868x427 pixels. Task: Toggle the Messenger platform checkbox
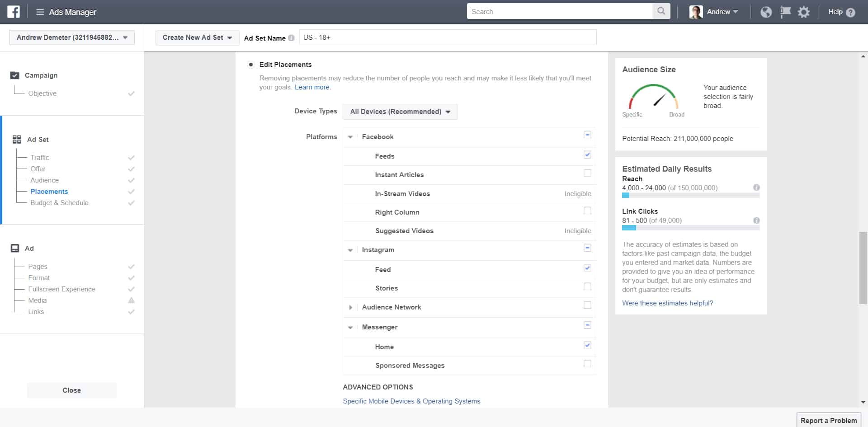[587, 325]
